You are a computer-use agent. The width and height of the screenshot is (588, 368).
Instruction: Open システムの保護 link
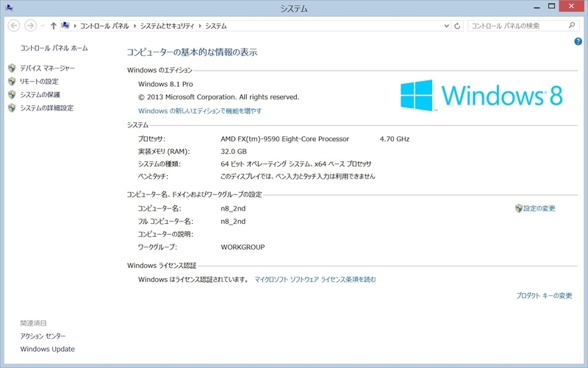tap(40, 95)
